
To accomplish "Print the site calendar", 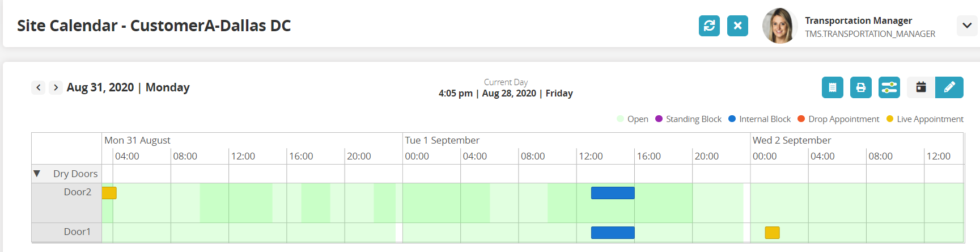I will (860, 87).
